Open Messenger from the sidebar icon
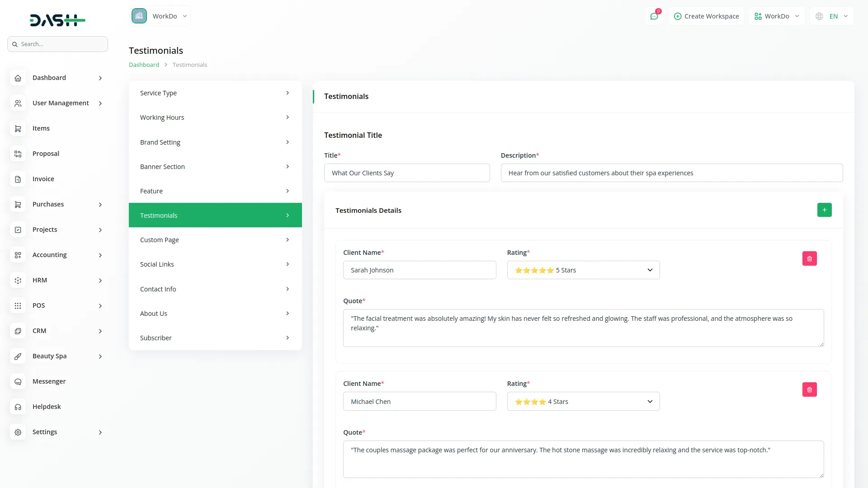 18,382
